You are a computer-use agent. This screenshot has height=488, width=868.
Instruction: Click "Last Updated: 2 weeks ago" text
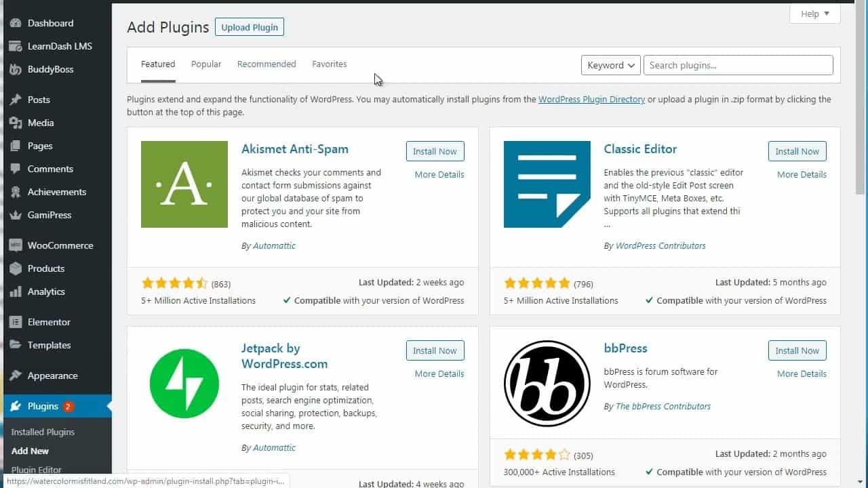[x=412, y=283]
